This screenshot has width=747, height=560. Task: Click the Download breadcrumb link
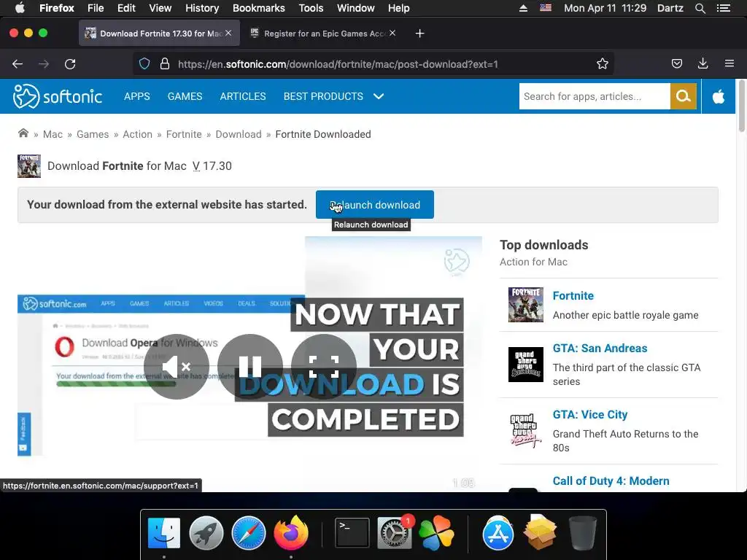click(239, 134)
